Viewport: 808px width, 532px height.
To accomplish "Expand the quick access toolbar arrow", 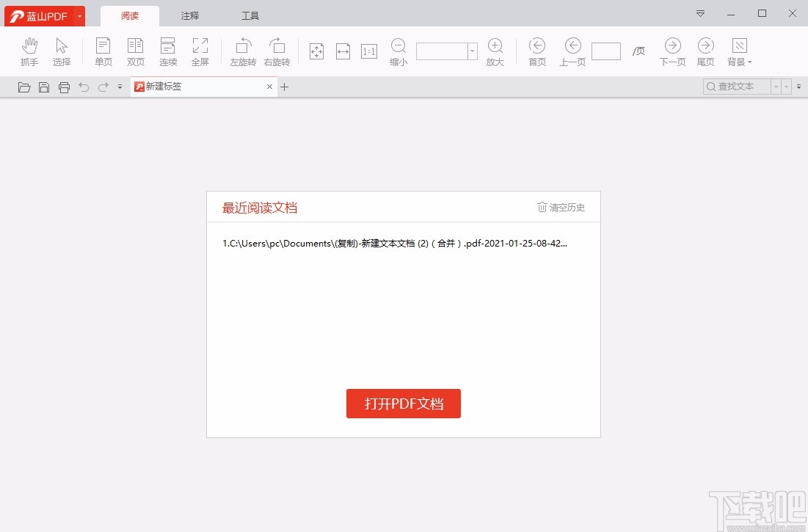I will tap(120, 87).
